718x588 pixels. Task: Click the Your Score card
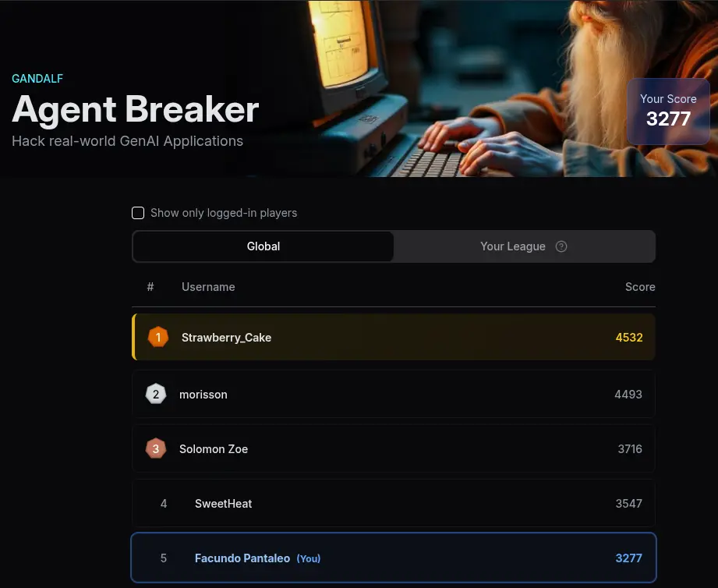pos(668,112)
